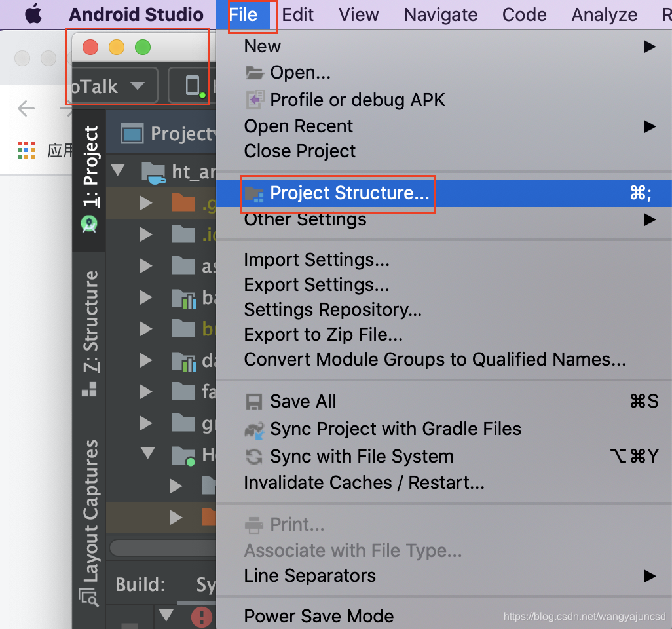Expand the New submenu
Screen dimensions: 672x629
tap(444, 47)
